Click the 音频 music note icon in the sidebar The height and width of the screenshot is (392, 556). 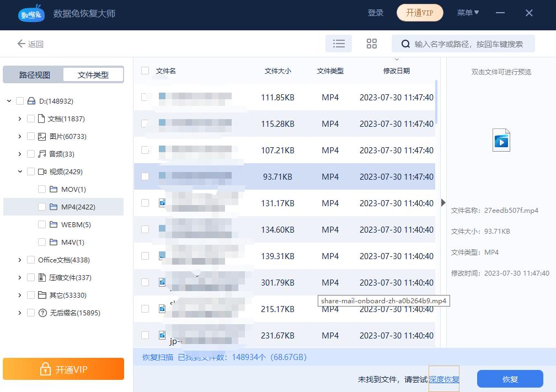(42, 154)
